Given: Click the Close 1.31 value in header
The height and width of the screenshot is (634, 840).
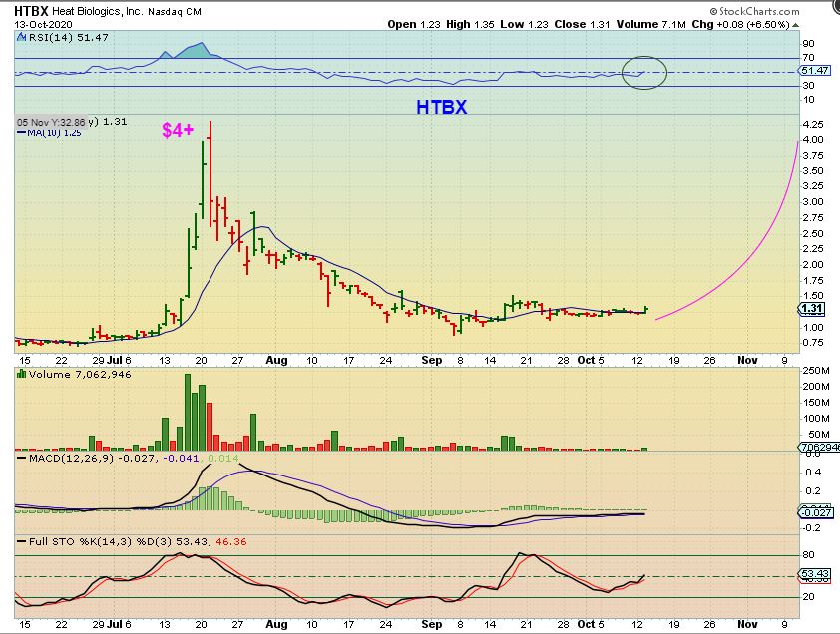Looking at the screenshot, I should pos(582,24).
